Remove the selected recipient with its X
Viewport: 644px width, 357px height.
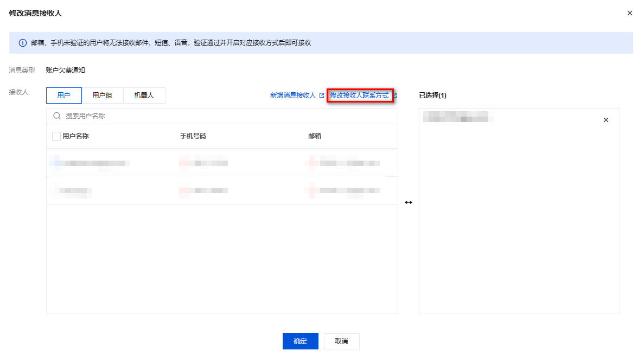click(606, 120)
